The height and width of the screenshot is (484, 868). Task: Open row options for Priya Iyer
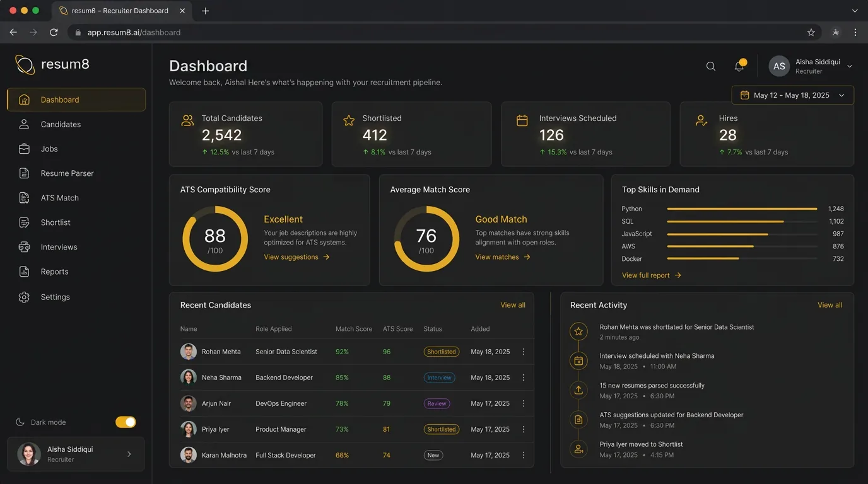(524, 429)
